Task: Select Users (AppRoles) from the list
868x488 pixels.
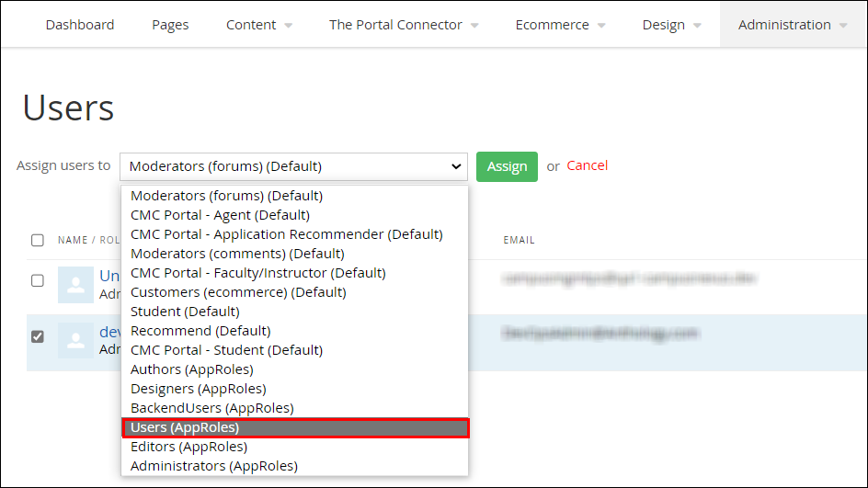Action: coord(295,427)
